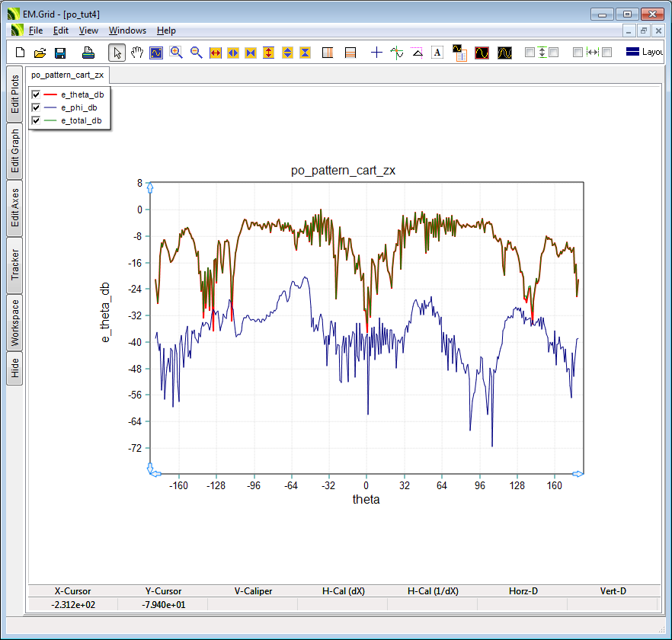Click the text annotation 'A' icon

point(437,53)
